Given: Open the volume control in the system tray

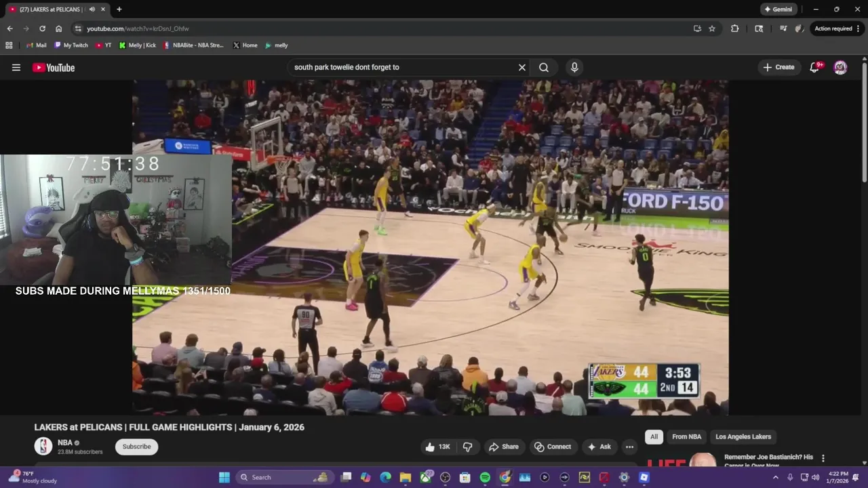Looking at the screenshot, I should (816, 477).
